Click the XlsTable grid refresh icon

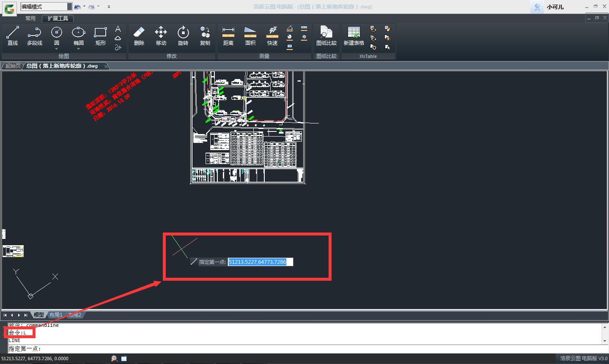[373, 29]
